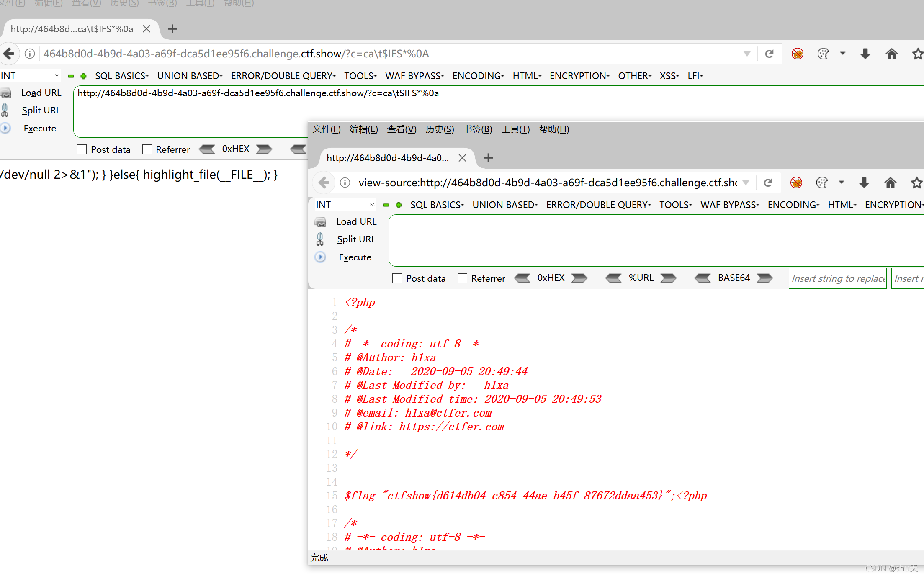Click the Execute play icon in front HackBar
The height and width of the screenshot is (576, 924).
(320, 257)
